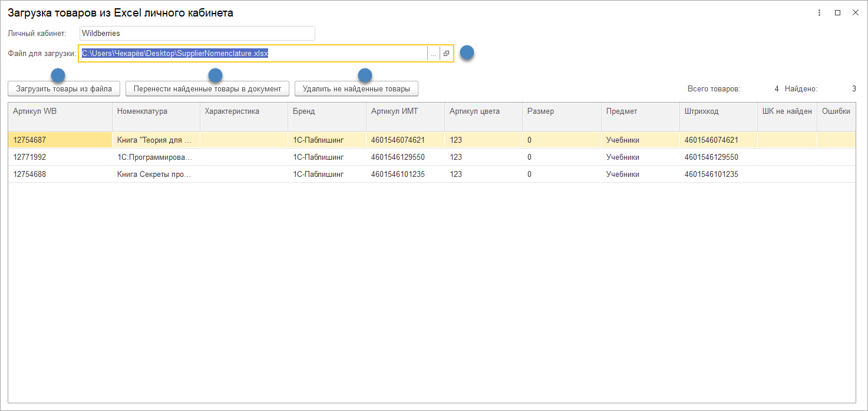Click barcode cell 4601546074621 in Штрихкод column
This screenshot has height=411, width=868.
pyautogui.click(x=711, y=140)
